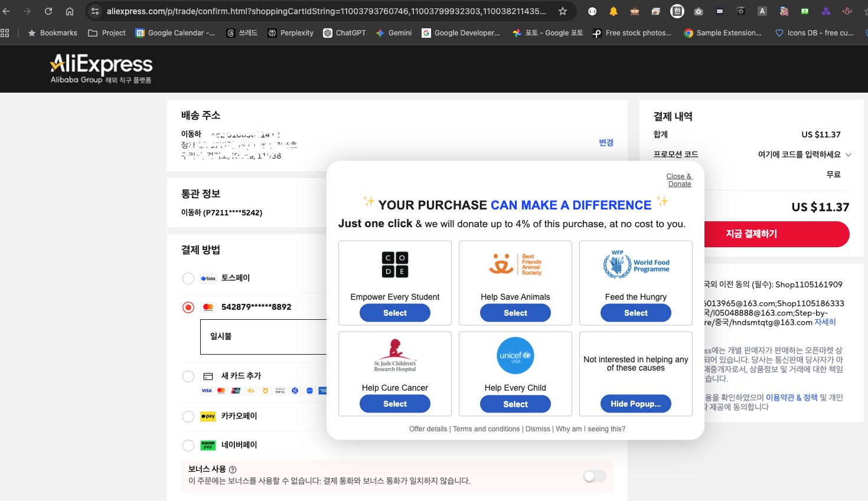Click the Mastercard logo beside card 542879
The width and height of the screenshot is (868, 501).
pos(208,307)
